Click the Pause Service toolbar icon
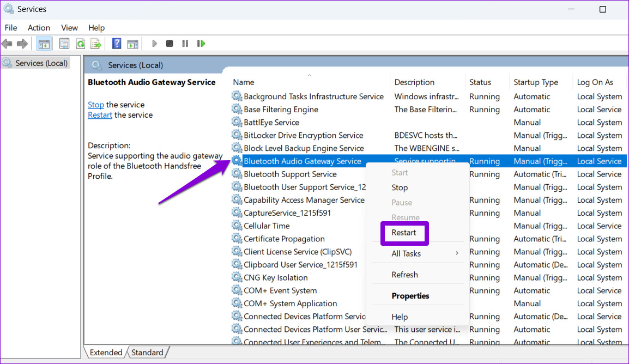This screenshot has height=364, width=629. 184,43
